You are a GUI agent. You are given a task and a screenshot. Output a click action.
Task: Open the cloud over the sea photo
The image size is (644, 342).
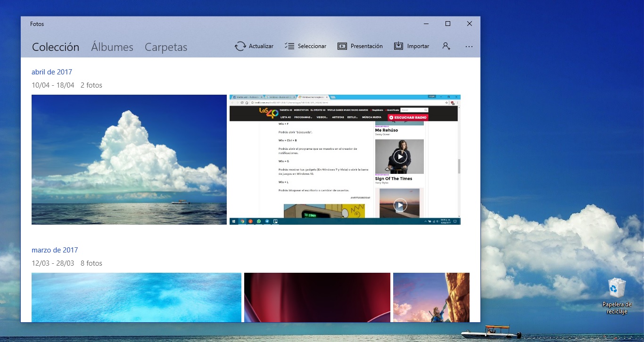click(x=129, y=159)
